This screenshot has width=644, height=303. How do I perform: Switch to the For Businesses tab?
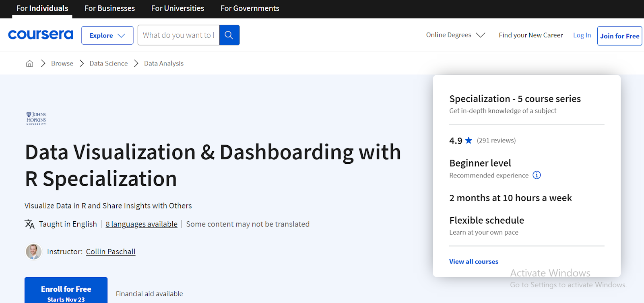[x=109, y=8]
